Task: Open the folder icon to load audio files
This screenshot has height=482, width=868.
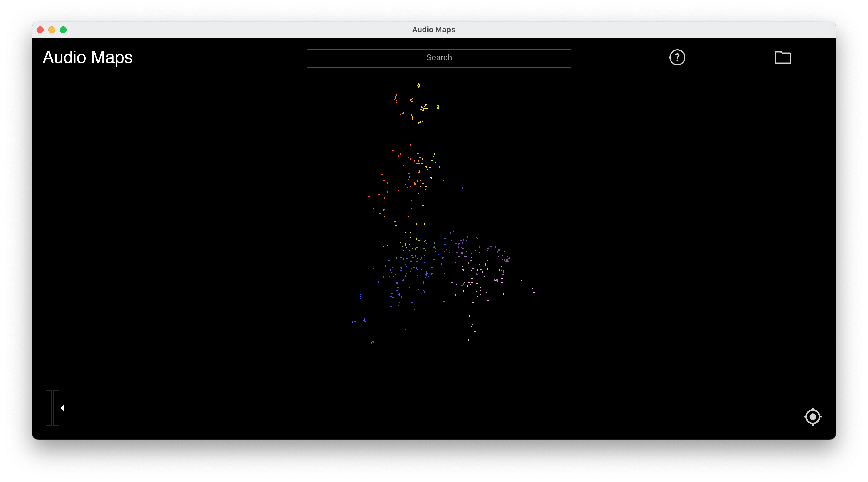Action: (783, 57)
